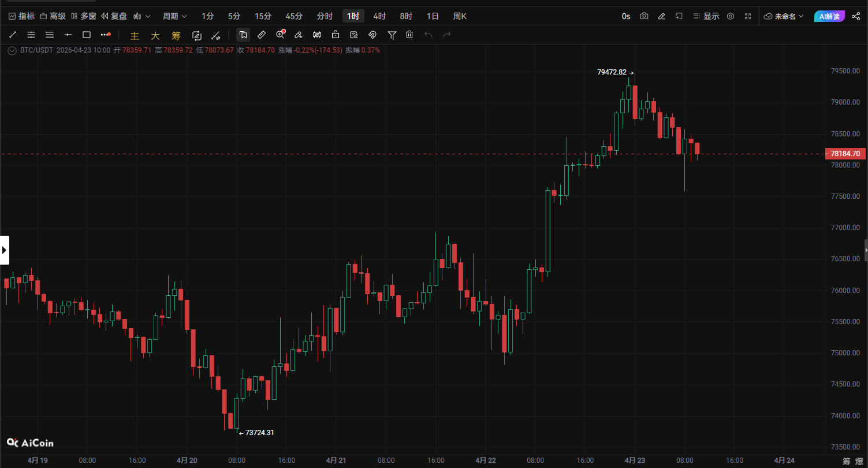Viewport: 868px width, 468px height.
Task: Redo the last drawing action
Action: point(446,35)
